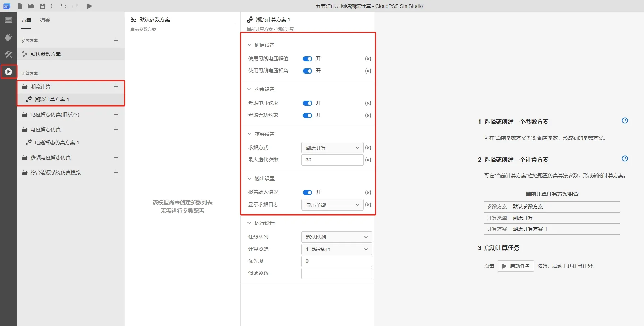Image resolution: width=644 pixels, height=326 pixels.
Task: Open the 任务队列 dropdown
Action: click(337, 237)
